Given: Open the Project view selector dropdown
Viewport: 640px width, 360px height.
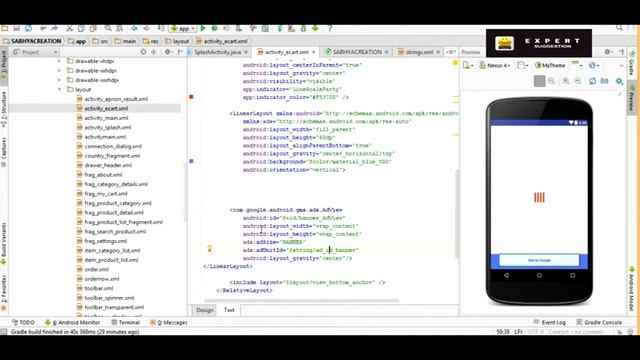Looking at the screenshot, I should click(x=36, y=52).
